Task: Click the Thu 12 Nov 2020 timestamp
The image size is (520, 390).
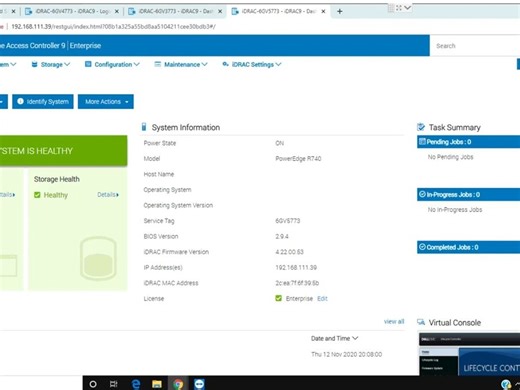Action: tap(347, 354)
